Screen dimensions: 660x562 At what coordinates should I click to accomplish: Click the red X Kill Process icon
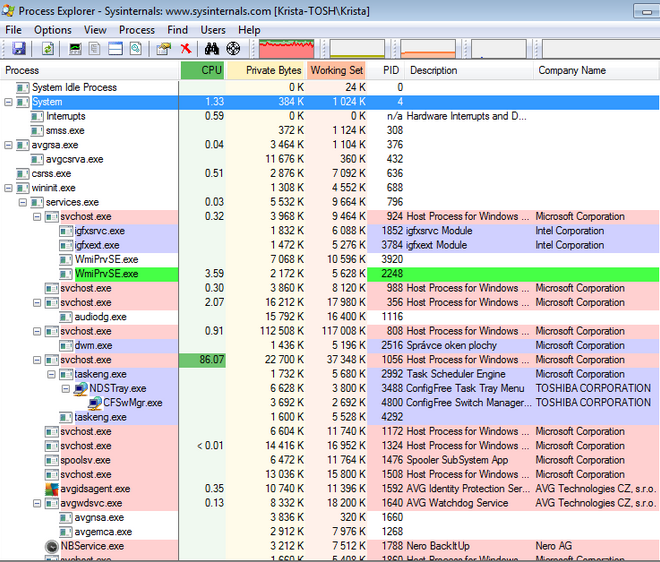(185, 49)
